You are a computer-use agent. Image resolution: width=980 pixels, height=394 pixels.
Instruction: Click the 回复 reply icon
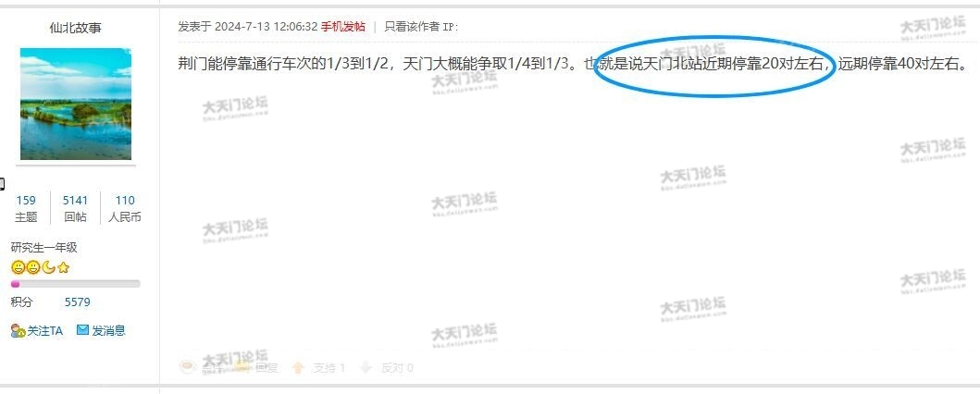click(242, 368)
